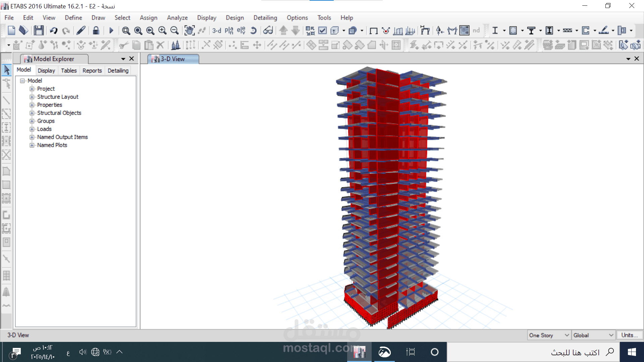Screen dimensions: 644x362
Task: Click the Units... button
Action: (x=629, y=335)
